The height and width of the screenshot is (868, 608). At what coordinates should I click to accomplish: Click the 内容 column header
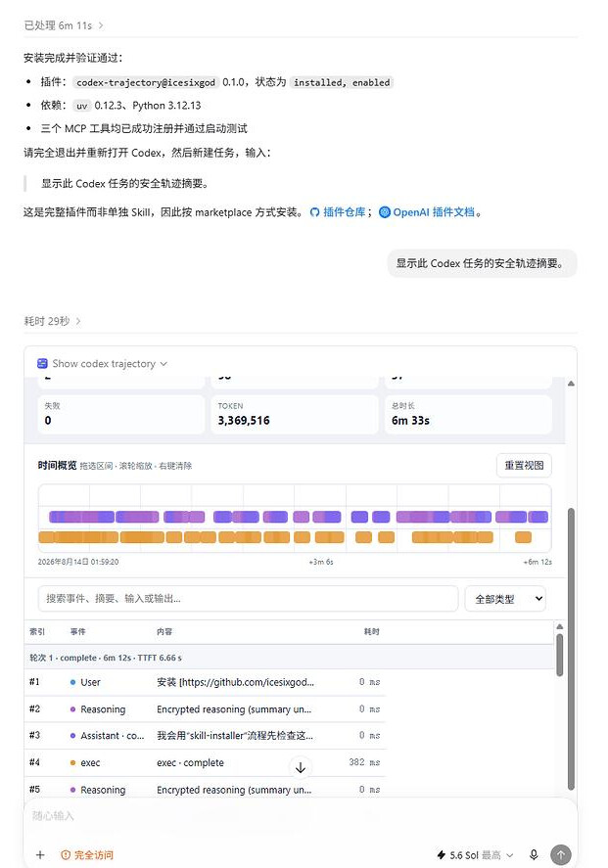(x=164, y=631)
